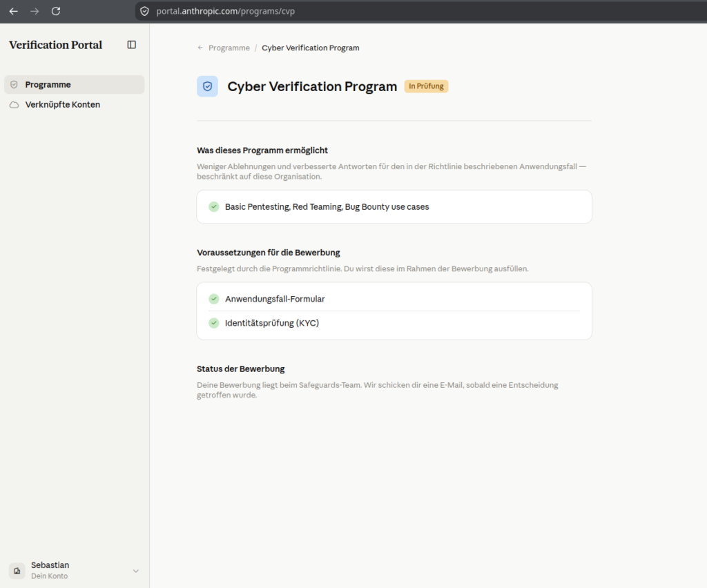Image resolution: width=707 pixels, height=588 pixels.
Task: Click the blue shield program icon
Action: pyautogui.click(x=207, y=86)
